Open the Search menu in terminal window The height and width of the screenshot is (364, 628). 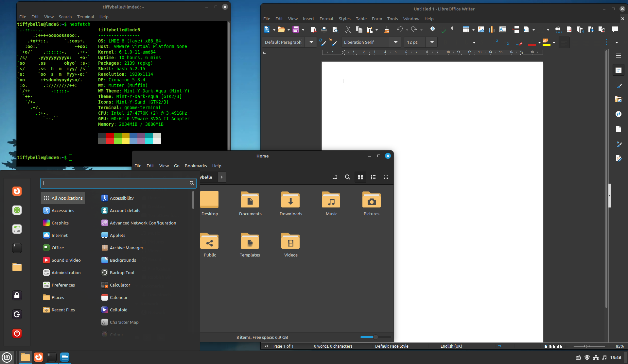[65, 17]
